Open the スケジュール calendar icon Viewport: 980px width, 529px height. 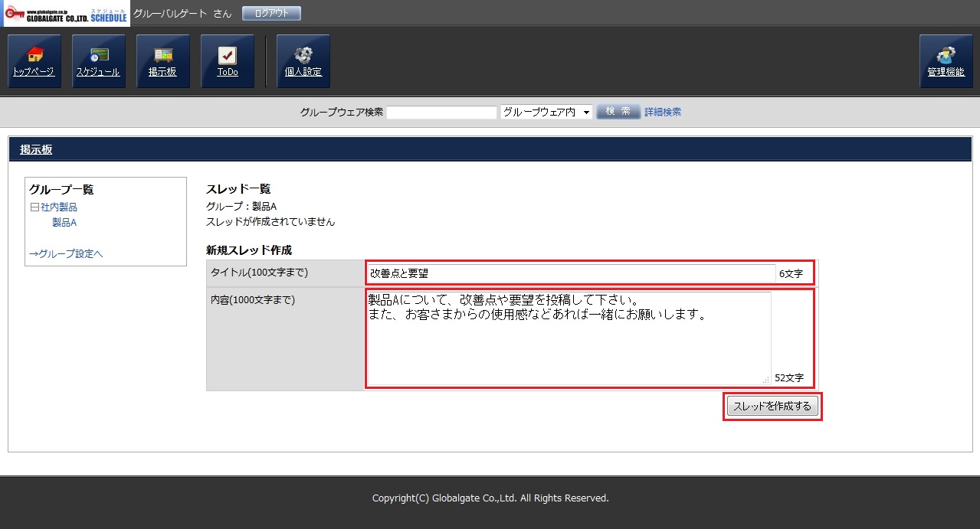(98, 61)
